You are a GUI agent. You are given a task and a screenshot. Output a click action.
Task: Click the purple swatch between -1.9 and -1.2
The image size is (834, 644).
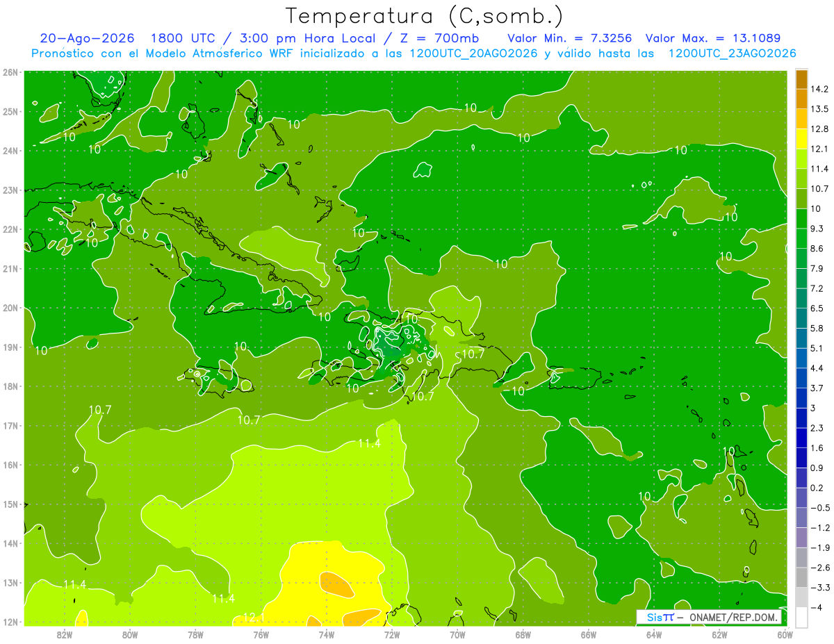[x=801, y=537]
